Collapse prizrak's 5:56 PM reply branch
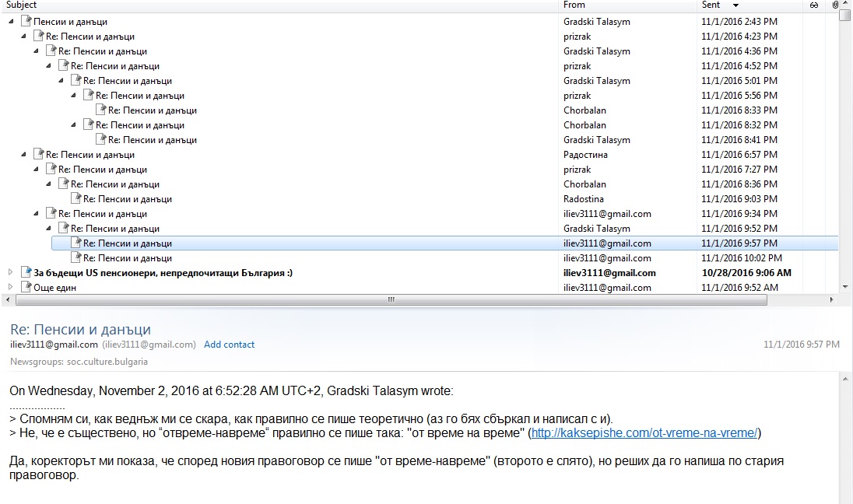Image resolution: width=853 pixels, height=504 pixels. pos(73,95)
